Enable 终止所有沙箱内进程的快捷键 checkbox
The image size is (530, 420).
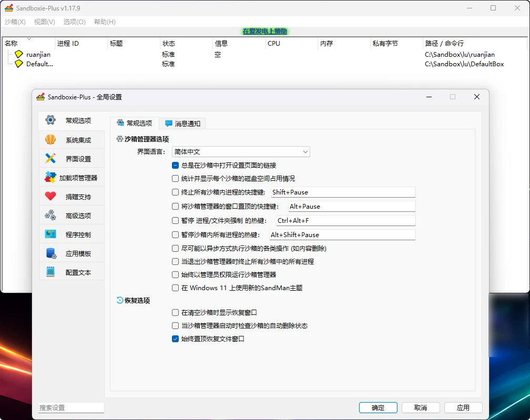[175, 192]
